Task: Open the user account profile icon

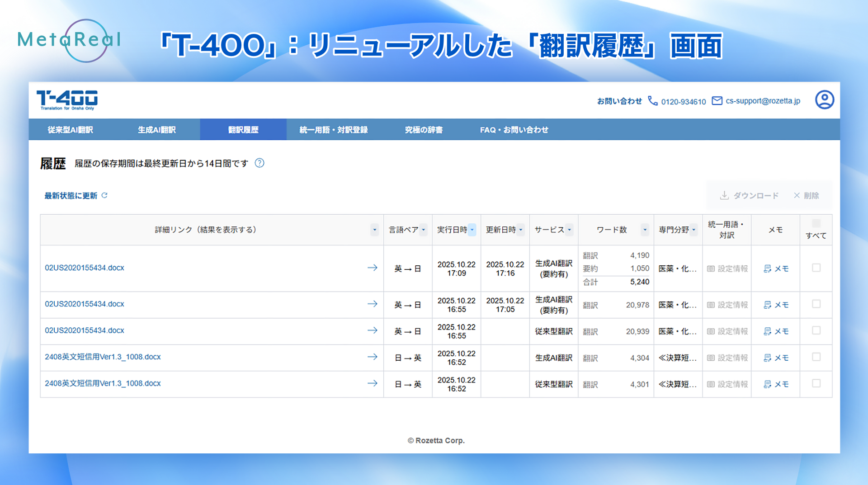Action: pos(824,100)
